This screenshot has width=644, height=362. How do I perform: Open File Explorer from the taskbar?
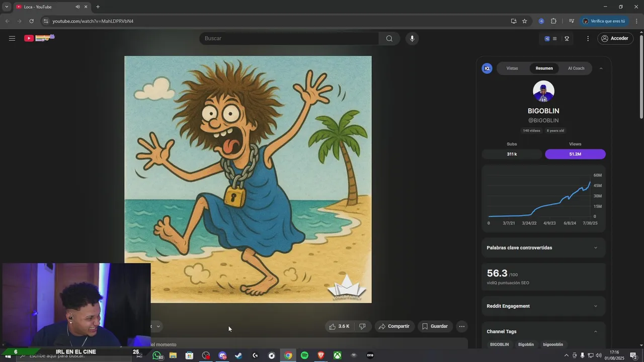(173, 355)
